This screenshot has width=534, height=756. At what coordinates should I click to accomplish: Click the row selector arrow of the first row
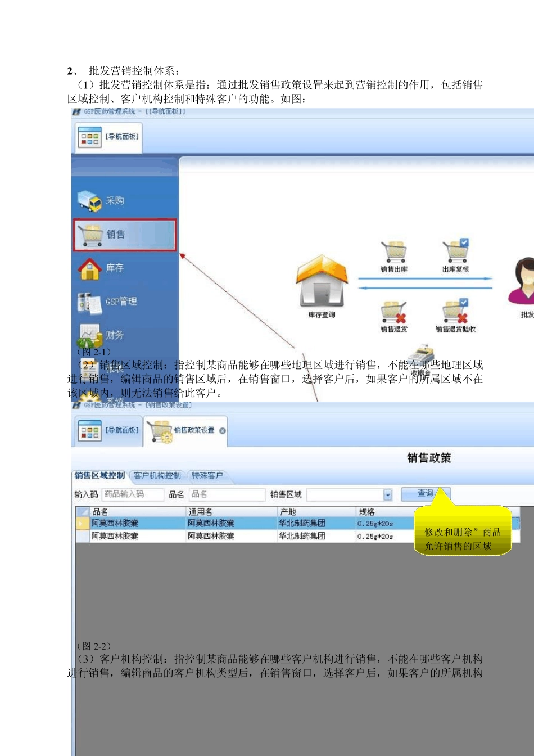pos(83,524)
